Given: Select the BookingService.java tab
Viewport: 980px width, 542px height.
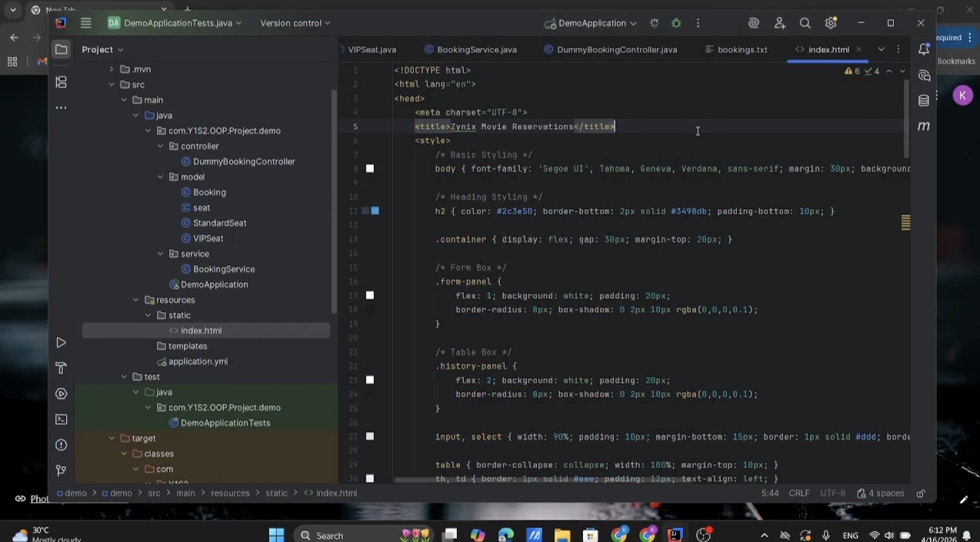Looking at the screenshot, I should pos(477,49).
